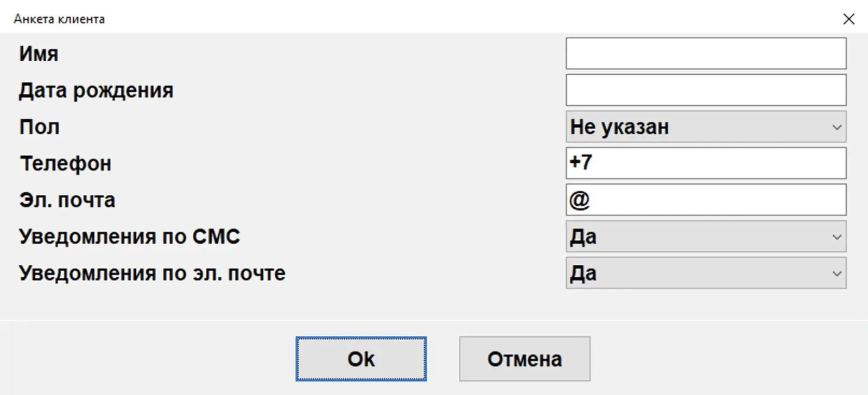Click the Имя text input field
Screen dimensions: 868x395
(706, 53)
